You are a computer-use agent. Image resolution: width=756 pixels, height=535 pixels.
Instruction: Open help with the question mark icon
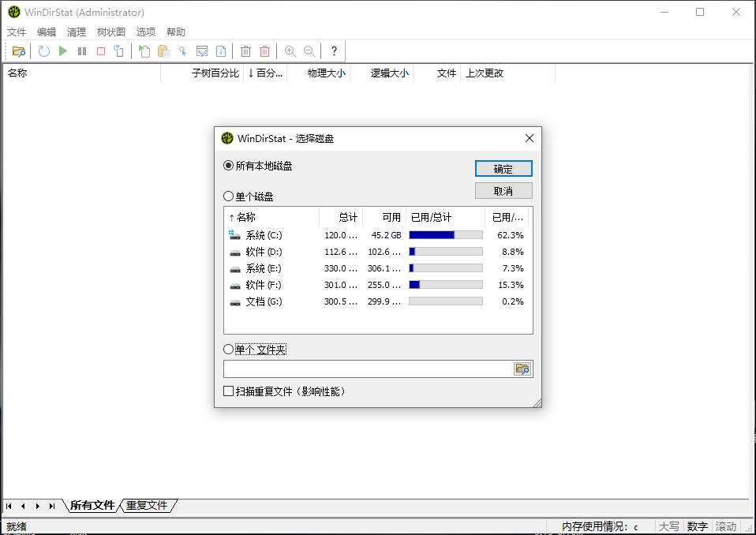click(x=334, y=51)
